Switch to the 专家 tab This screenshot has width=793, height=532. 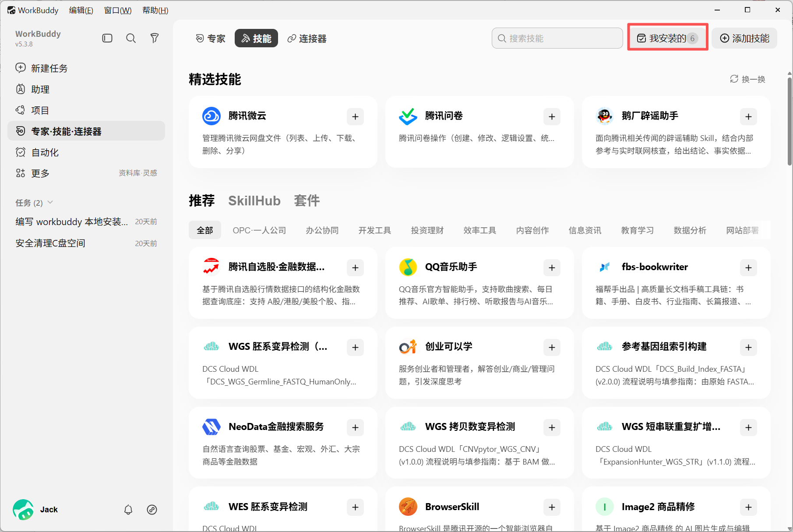click(211, 39)
